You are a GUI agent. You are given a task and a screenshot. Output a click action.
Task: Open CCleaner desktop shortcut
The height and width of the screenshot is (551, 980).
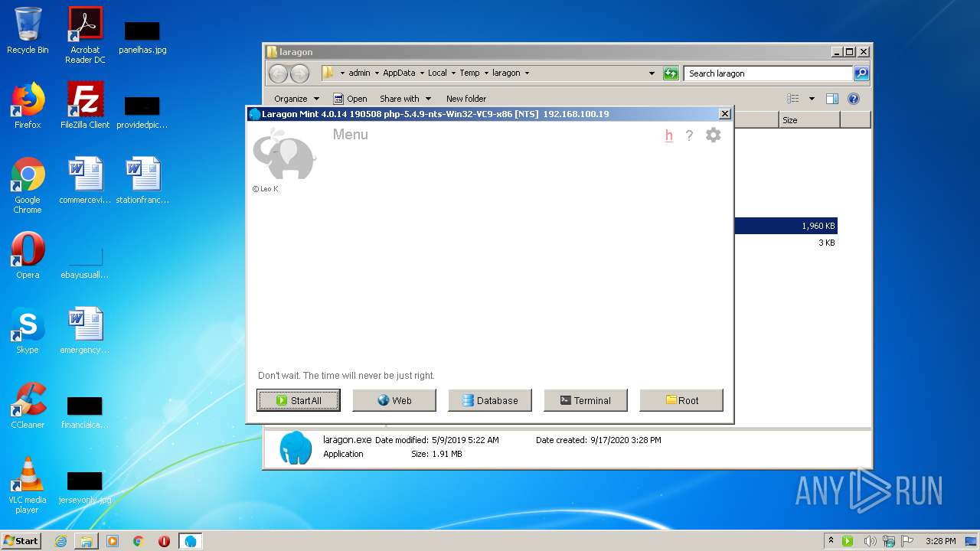pyautogui.click(x=28, y=406)
